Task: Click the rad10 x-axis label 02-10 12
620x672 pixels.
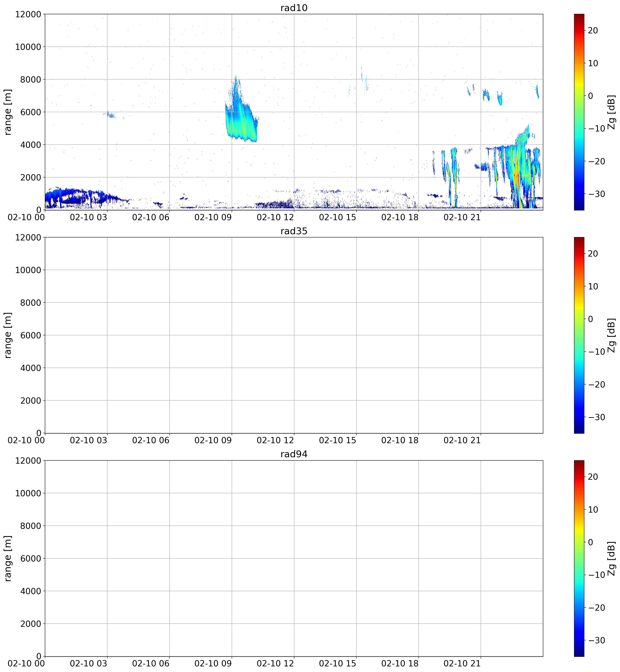Action: point(275,217)
